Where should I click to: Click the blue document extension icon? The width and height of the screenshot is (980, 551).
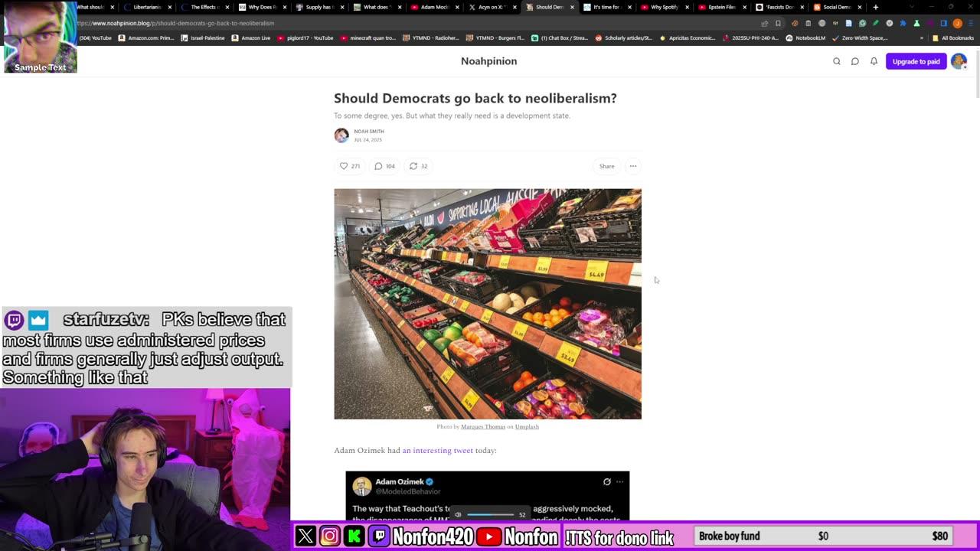click(x=848, y=23)
